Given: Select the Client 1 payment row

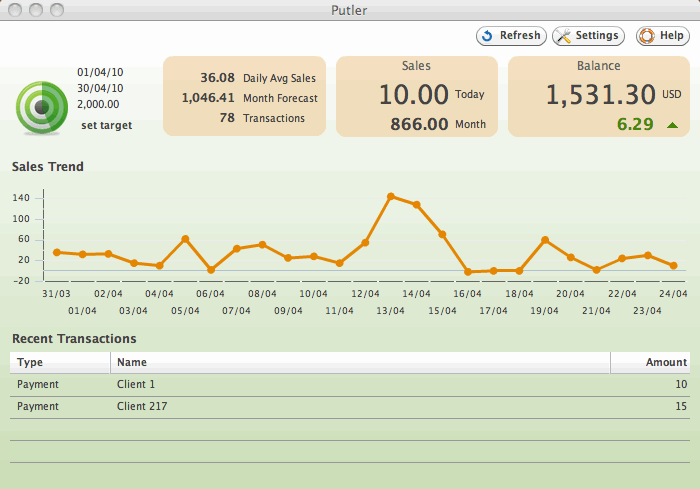Looking at the screenshot, I should click(x=350, y=385).
